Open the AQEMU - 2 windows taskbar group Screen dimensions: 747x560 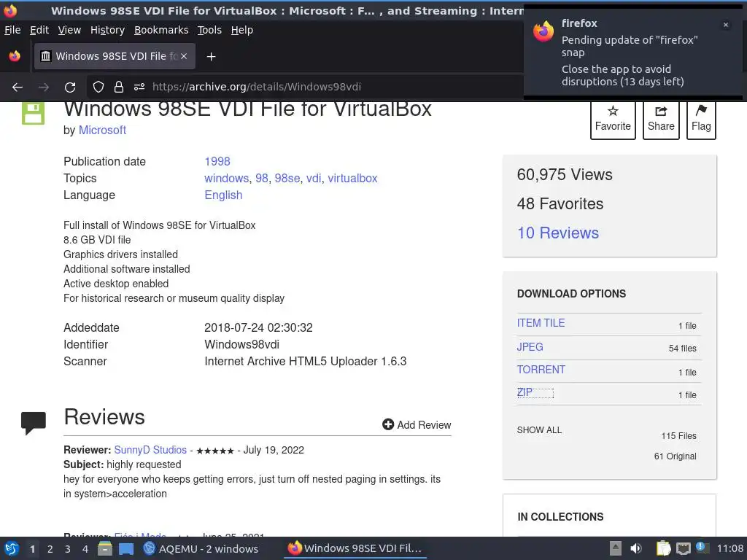[201, 549]
